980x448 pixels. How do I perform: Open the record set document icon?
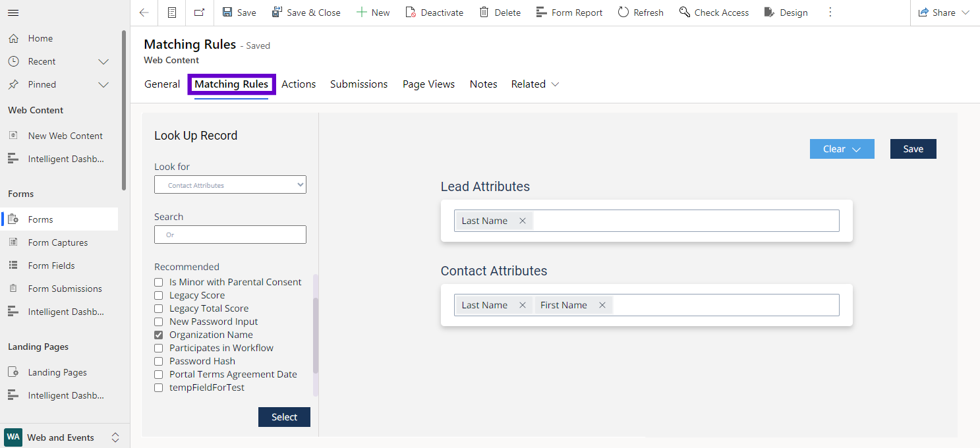click(x=172, y=13)
